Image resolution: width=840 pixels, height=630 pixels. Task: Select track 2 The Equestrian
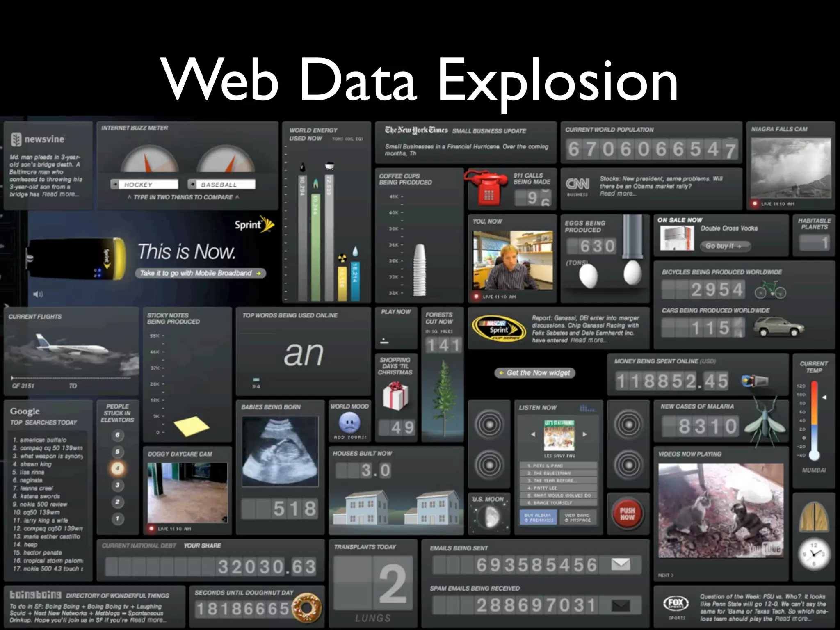(x=558, y=473)
